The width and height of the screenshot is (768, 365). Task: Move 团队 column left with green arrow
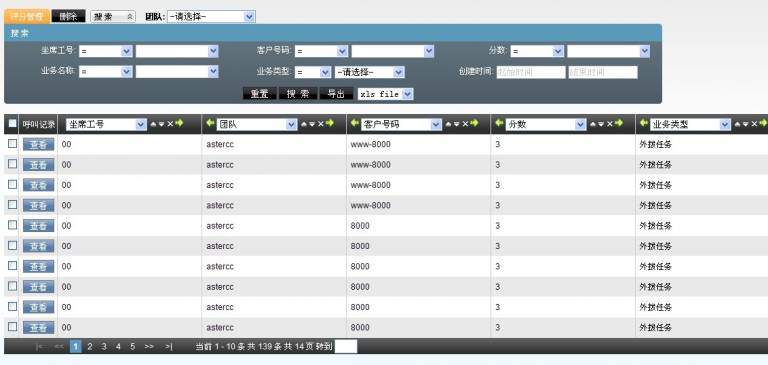click(x=211, y=123)
